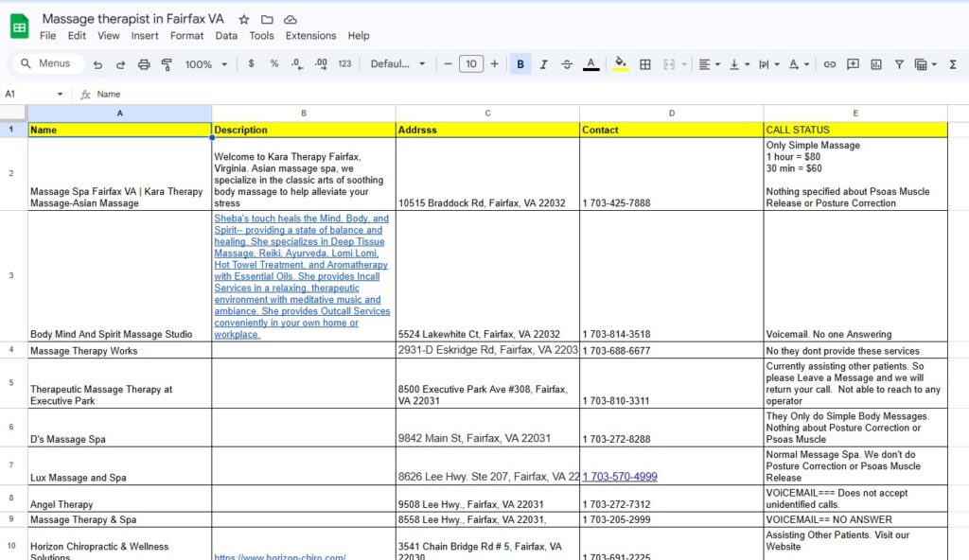969x560 pixels.
Task: Open Sheba's touch description link
Action: pyautogui.click(x=302, y=276)
